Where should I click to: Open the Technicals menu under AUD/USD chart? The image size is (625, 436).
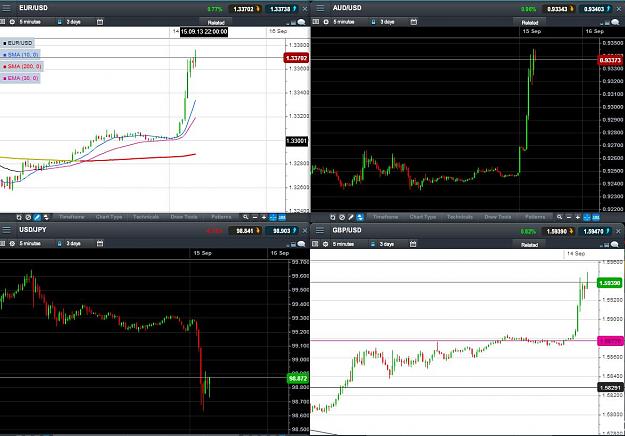tap(460, 217)
